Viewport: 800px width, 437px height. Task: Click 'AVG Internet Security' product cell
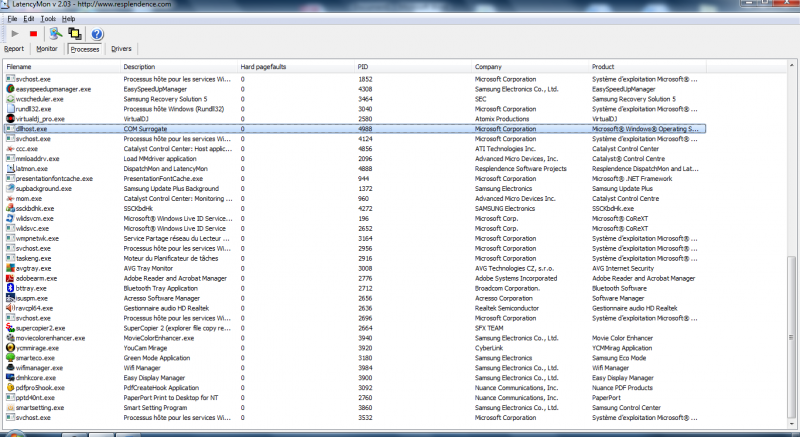623,268
